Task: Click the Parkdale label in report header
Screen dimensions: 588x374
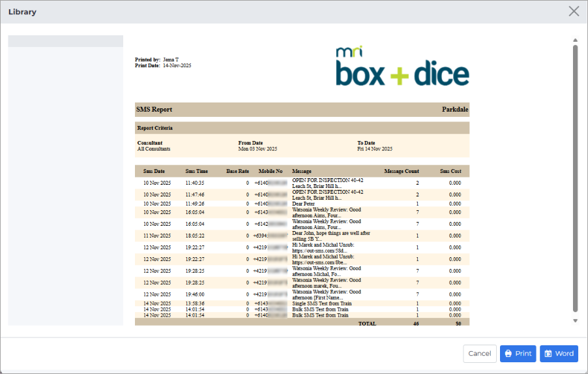Action: coord(455,109)
